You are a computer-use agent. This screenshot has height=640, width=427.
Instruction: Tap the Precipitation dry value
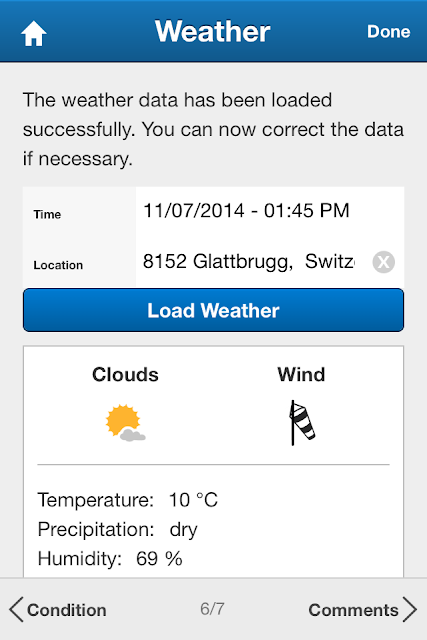tap(183, 530)
